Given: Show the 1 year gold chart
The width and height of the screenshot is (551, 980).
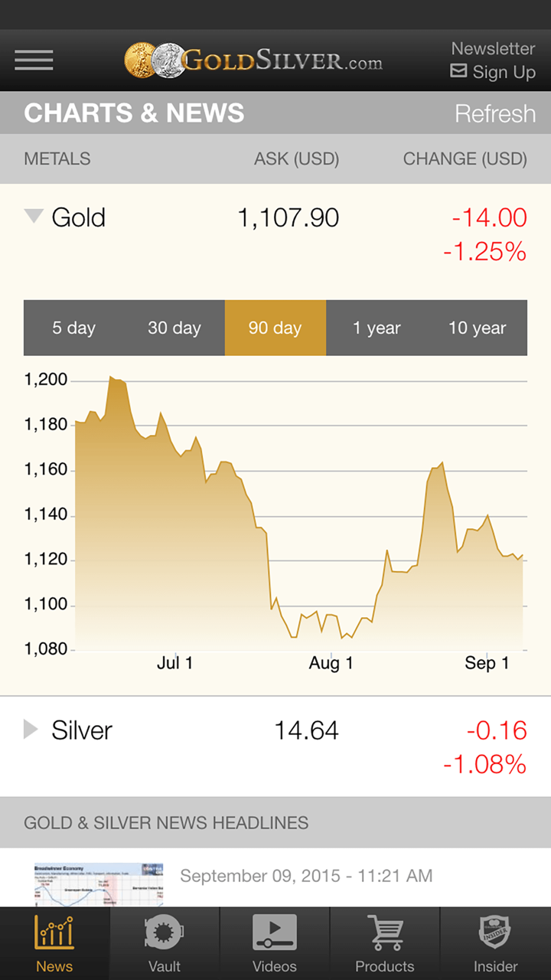Looking at the screenshot, I should (x=377, y=328).
